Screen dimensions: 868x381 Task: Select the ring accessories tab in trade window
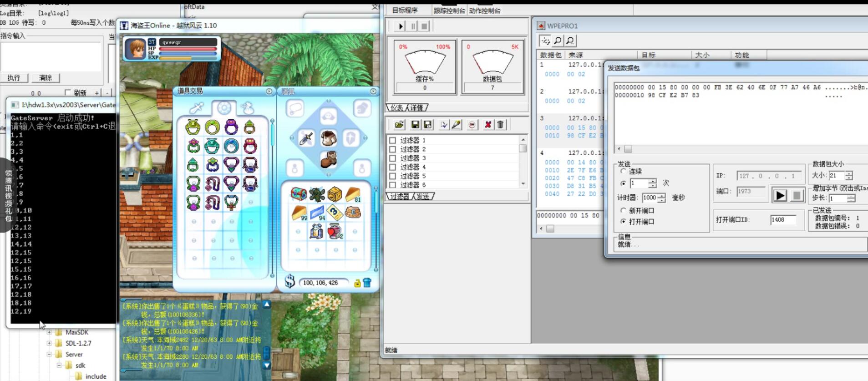point(223,108)
